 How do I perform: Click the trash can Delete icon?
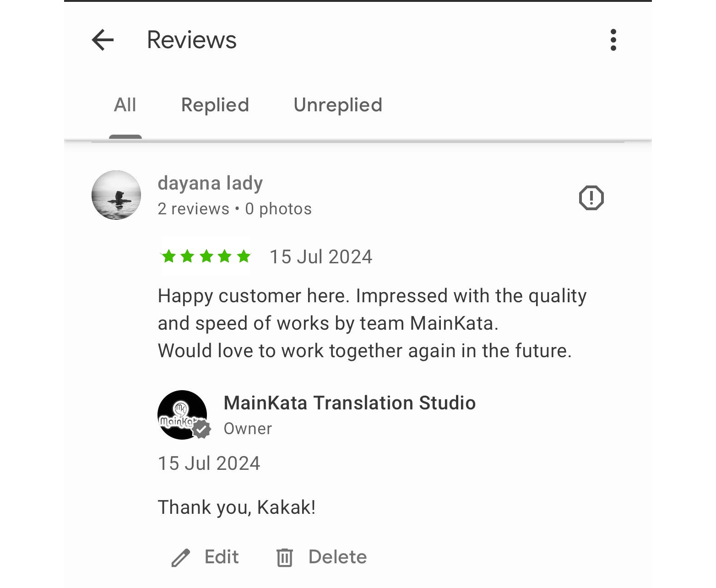(x=284, y=557)
